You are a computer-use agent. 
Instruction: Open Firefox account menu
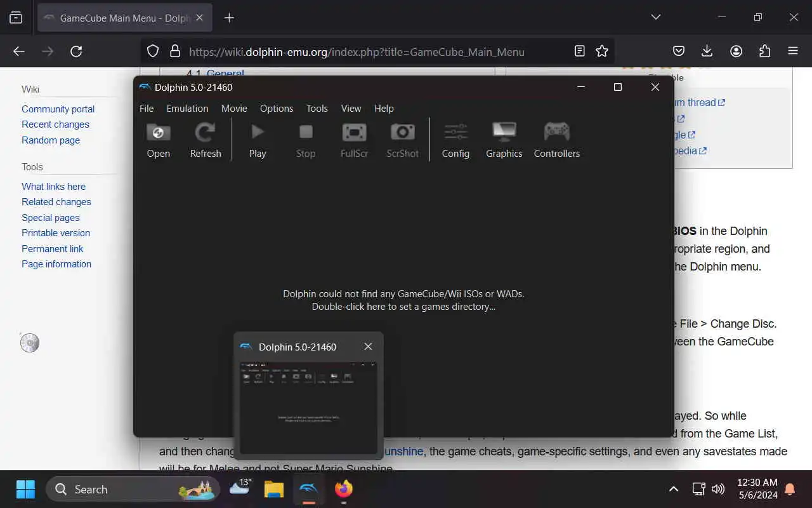click(x=736, y=51)
